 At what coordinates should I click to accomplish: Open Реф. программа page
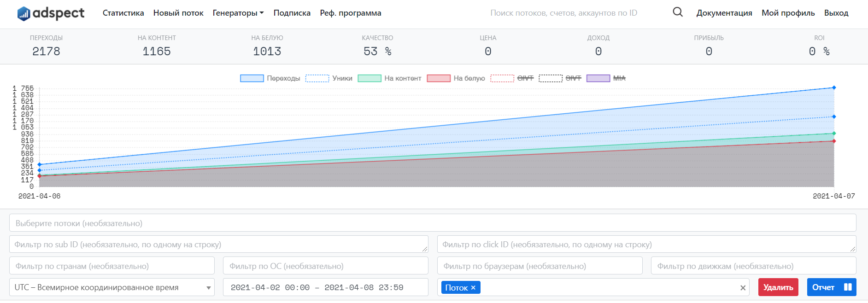point(351,13)
